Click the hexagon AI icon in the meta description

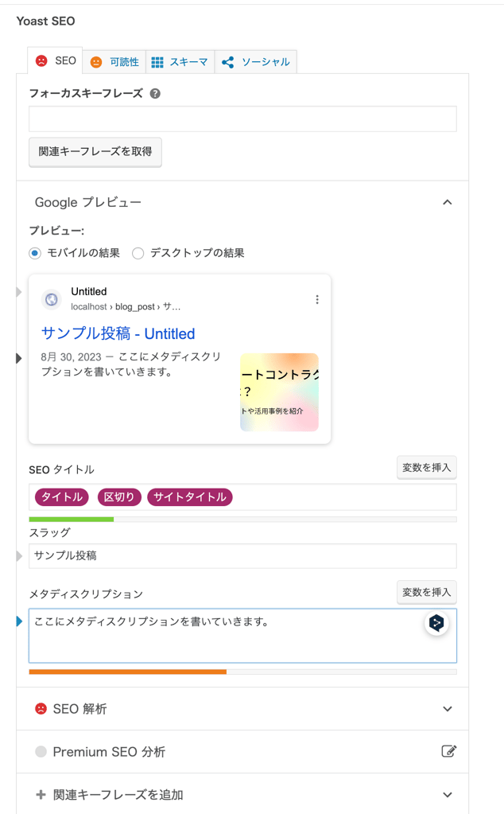pyautogui.click(x=436, y=624)
